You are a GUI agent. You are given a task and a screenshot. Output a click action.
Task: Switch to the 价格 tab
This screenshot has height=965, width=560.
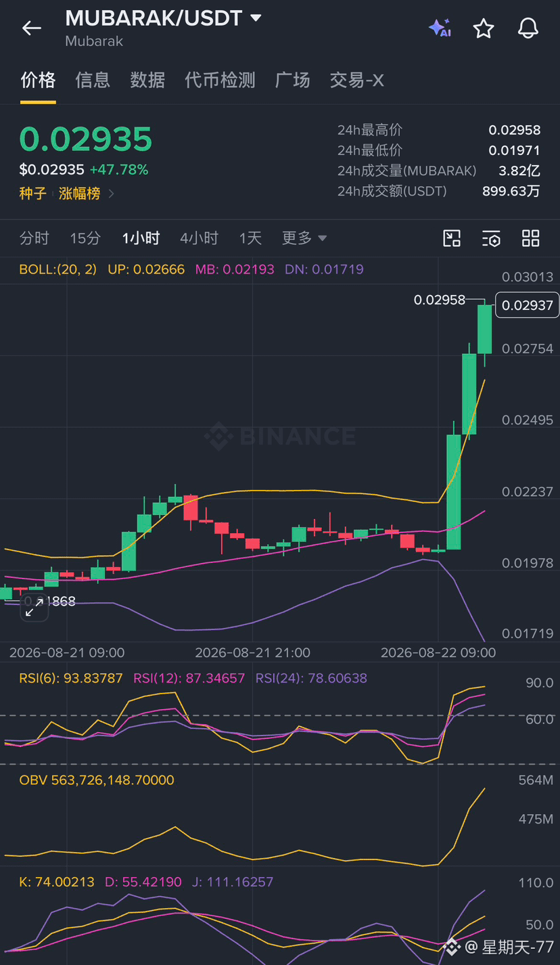coord(38,80)
